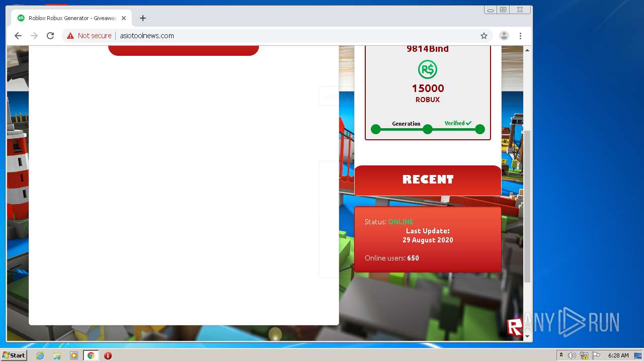
Task: Click the Online users 650 text
Action: point(392,258)
